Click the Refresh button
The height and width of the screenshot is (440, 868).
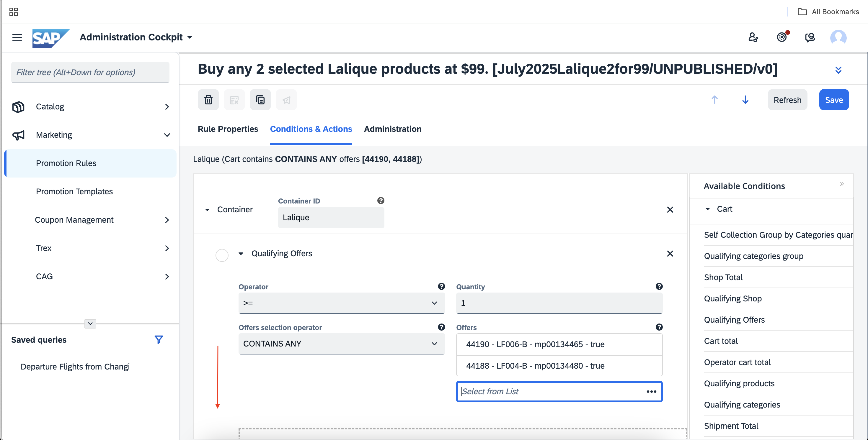point(787,100)
